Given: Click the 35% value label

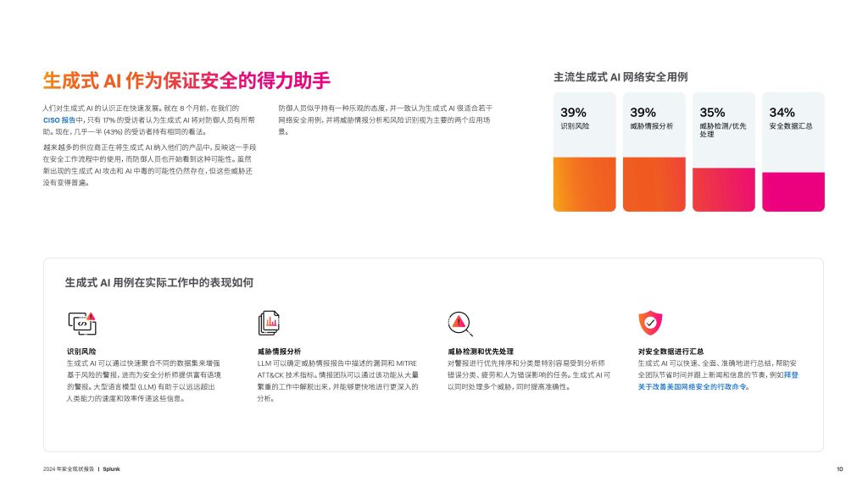Looking at the screenshot, I should point(712,113).
